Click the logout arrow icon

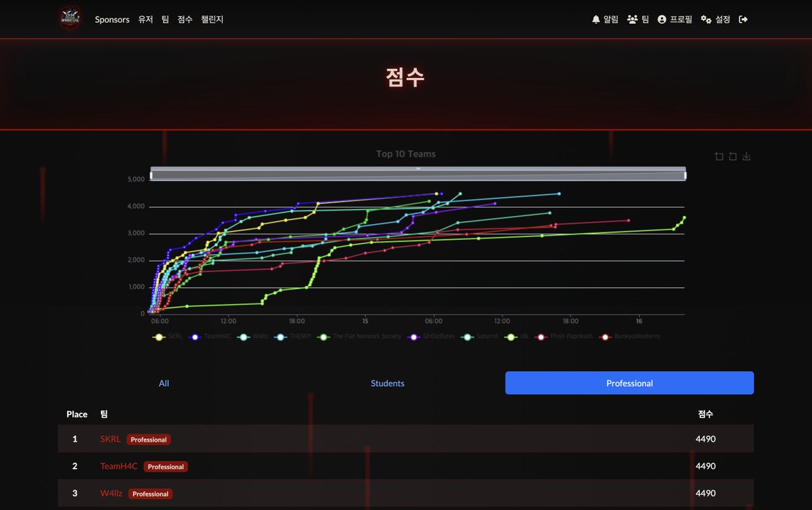pyautogui.click(x=743, y=20)
